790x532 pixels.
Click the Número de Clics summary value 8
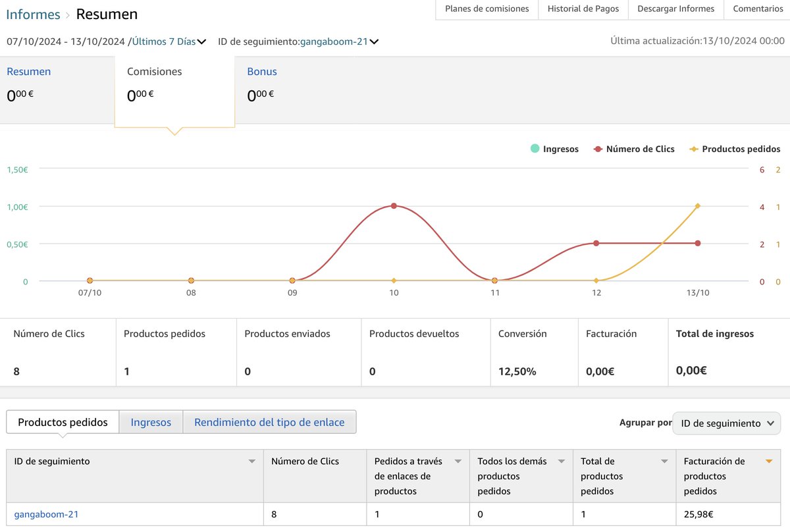[16, 371]
